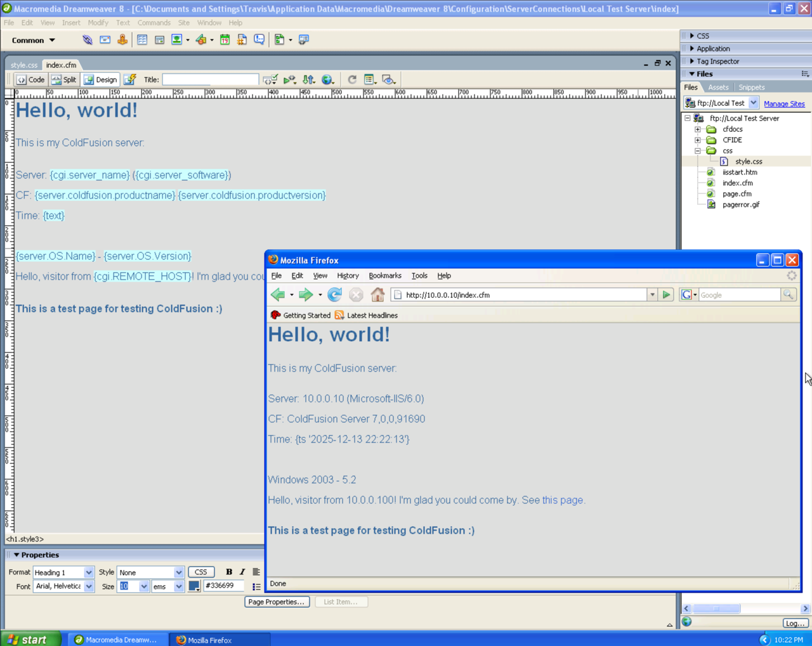The width and height of the screenshot is (812, 646).
Task: Insert a Named Anchor
Action: tap(122, 39)
